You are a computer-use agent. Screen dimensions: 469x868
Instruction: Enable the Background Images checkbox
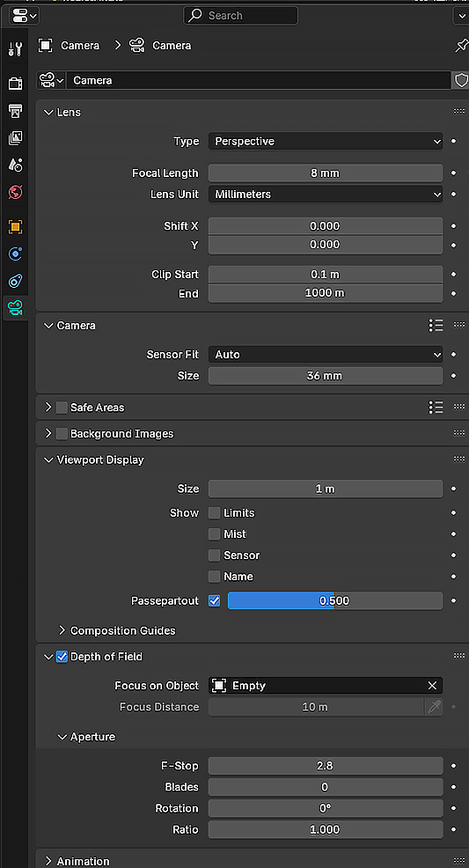click(62, 433)
